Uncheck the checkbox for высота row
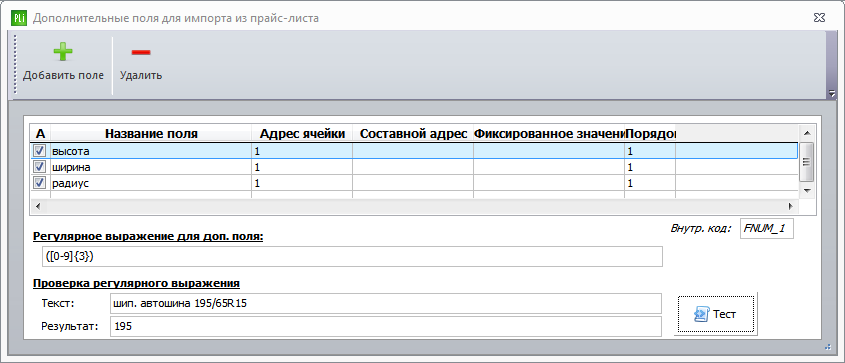 [x=40, y=151]
